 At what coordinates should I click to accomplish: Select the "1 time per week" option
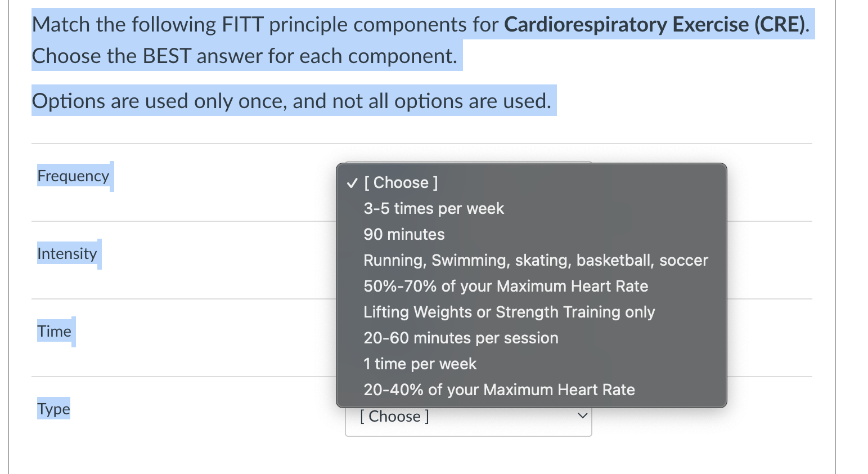pos(420,364)
